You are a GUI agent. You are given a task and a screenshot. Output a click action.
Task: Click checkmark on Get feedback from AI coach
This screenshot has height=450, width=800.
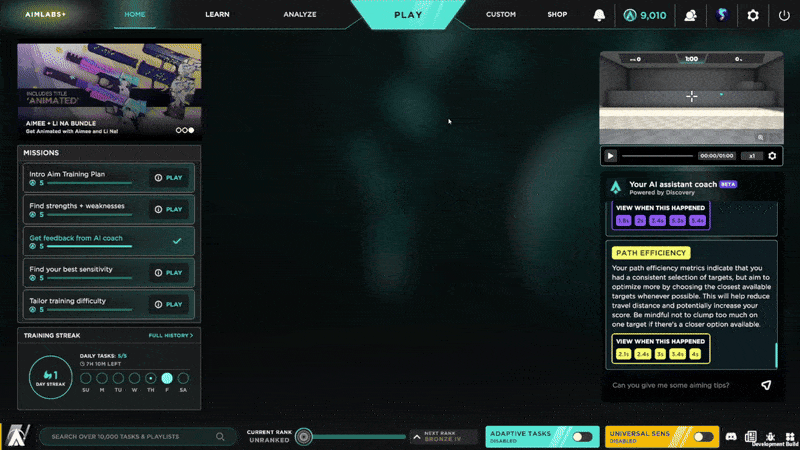[177, 241]
